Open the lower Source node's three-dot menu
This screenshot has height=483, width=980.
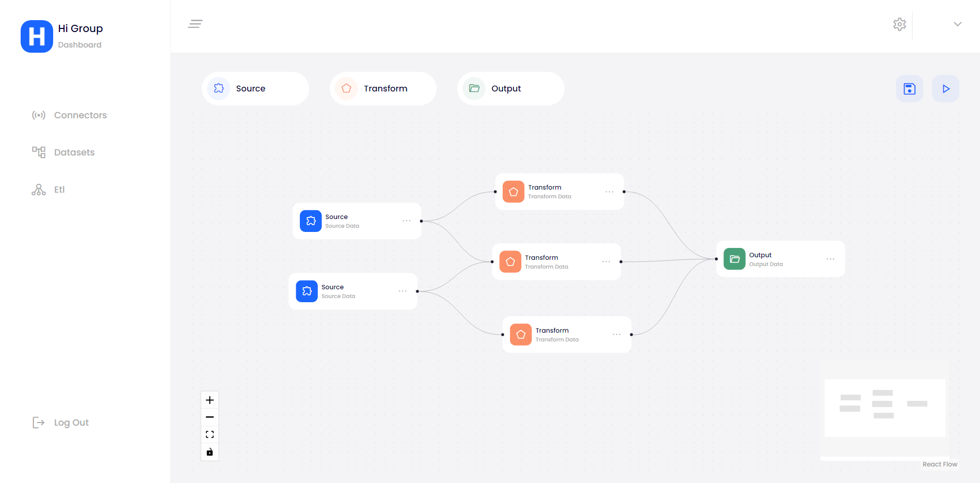click(x=403, y=291)
